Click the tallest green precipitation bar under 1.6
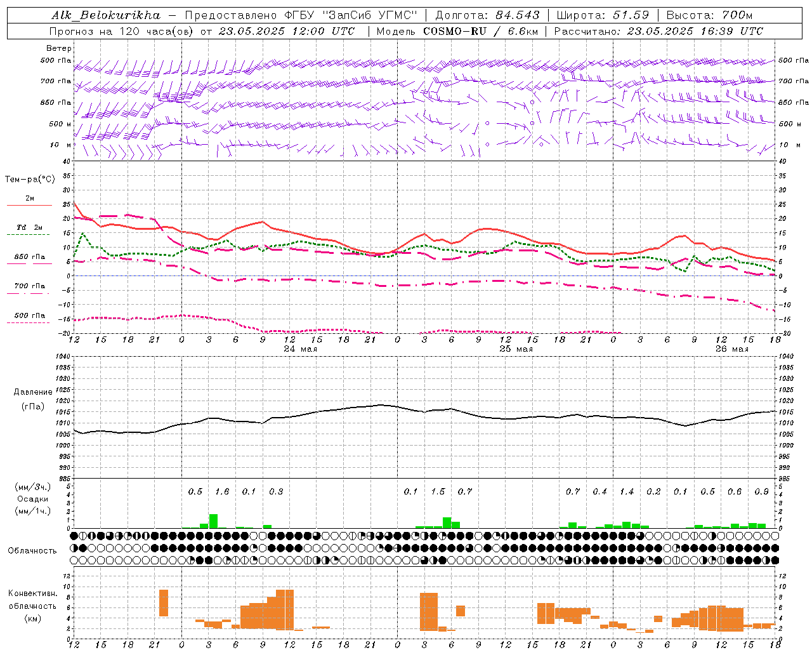Viewport: 812px width, 650px height. point(213,521)
